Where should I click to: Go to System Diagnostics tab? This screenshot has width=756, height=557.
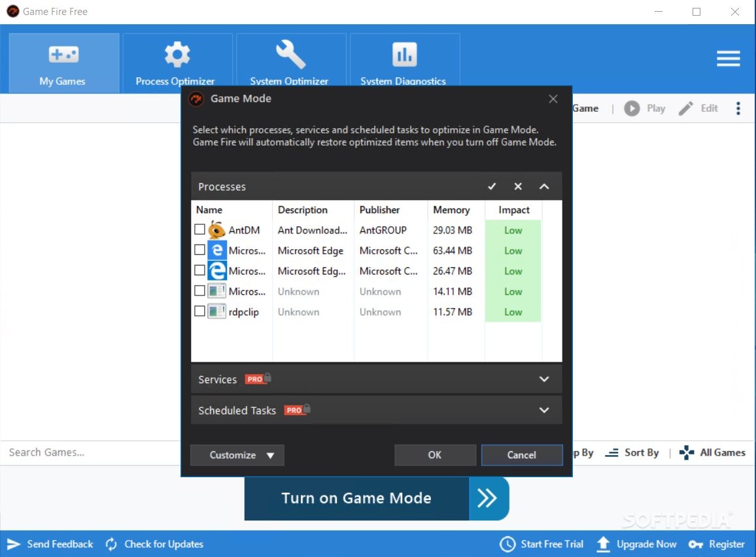tap(405, 63)
